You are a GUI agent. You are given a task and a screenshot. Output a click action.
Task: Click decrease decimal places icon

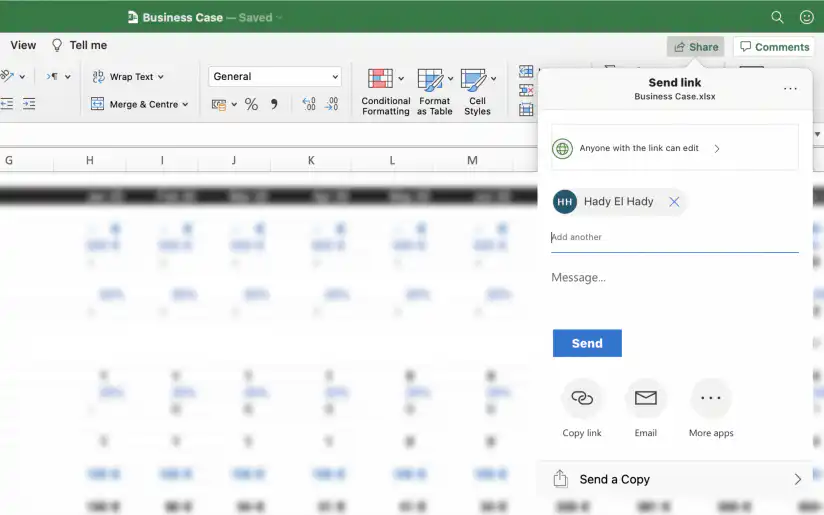pos(332,104)
